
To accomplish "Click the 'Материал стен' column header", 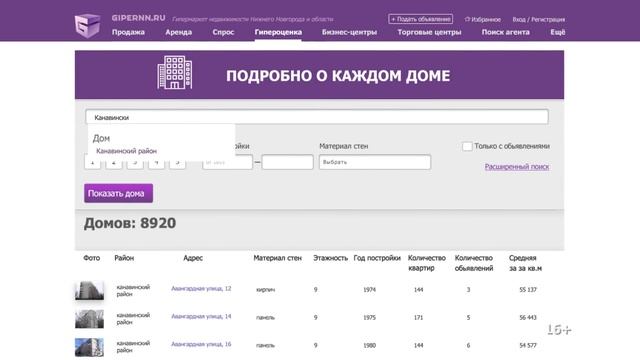I will 278,258.
